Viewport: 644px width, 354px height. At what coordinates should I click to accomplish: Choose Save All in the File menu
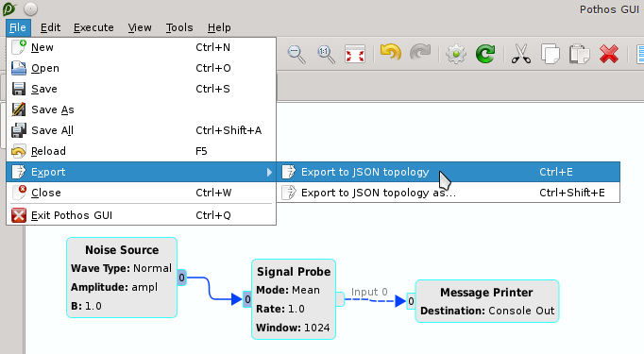tap(141, 130)
